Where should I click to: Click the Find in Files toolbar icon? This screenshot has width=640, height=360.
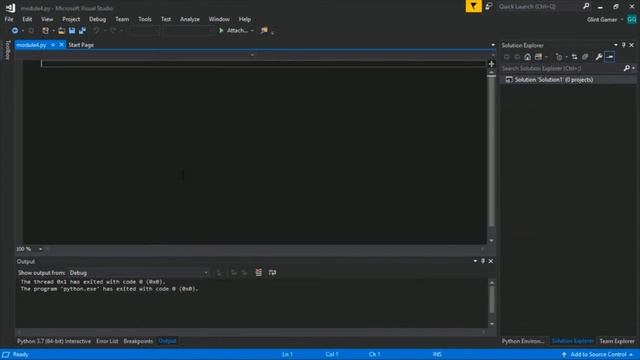(x=264, y=31)
